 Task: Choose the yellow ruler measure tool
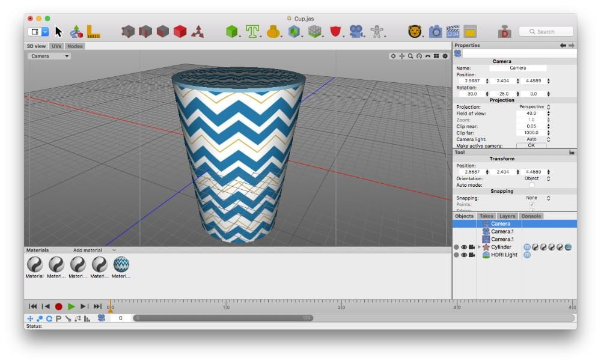pyautogui.click(x=93, y=31)
